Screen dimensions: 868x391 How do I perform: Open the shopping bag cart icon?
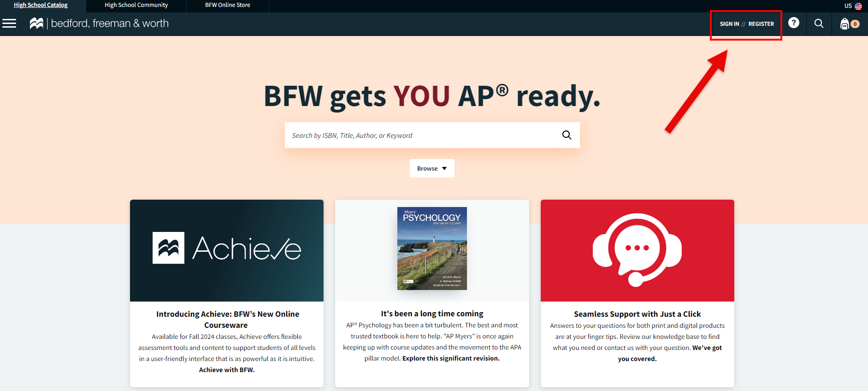pyautogui.click(x=845, y=24)
